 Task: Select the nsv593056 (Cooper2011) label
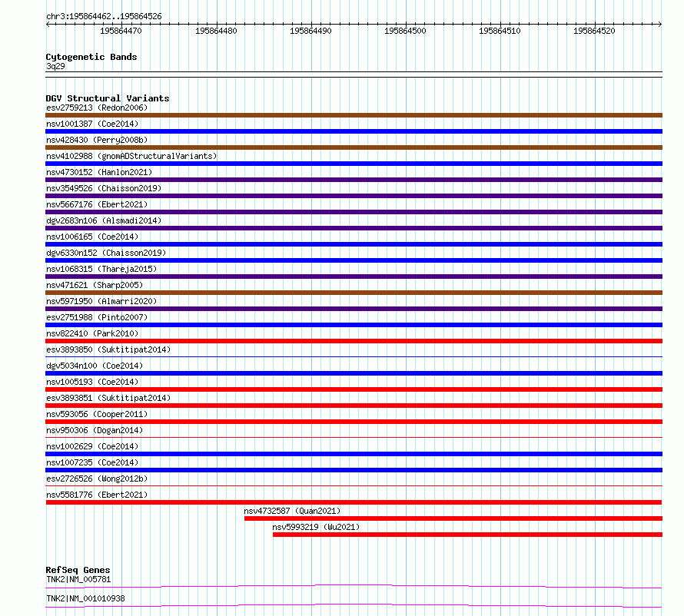click(97, 414)
